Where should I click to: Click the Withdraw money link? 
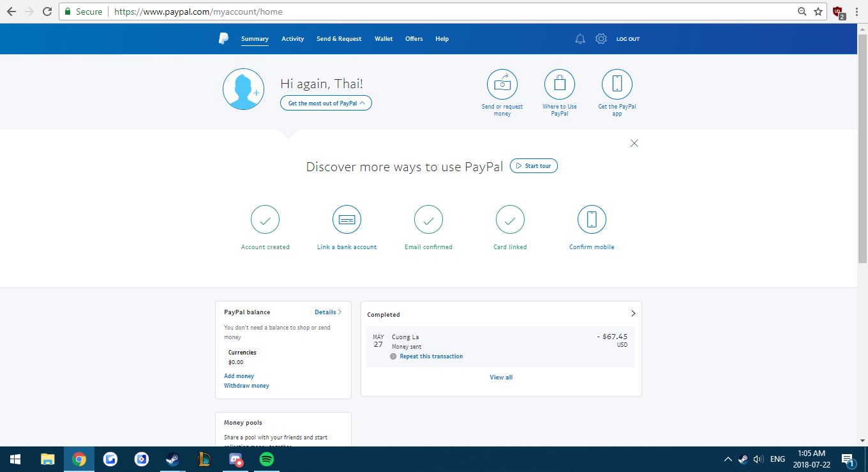point(246,386)
